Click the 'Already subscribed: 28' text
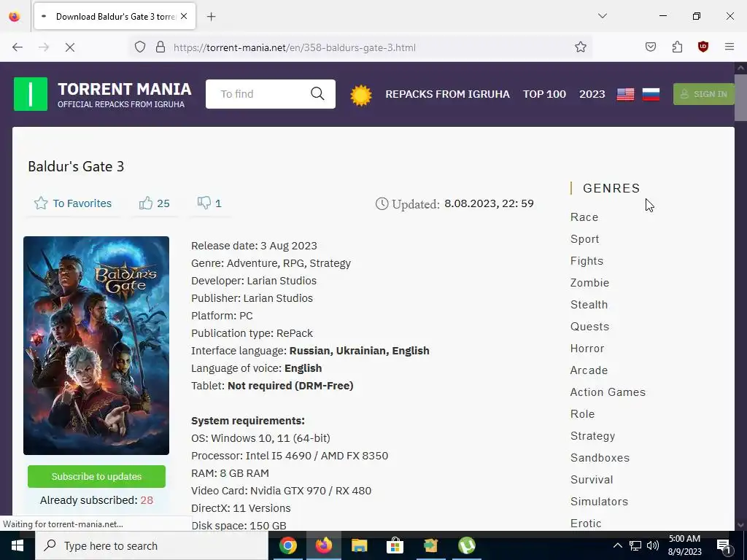This screenshot has width=747, height=560. (x=97, y=500)
